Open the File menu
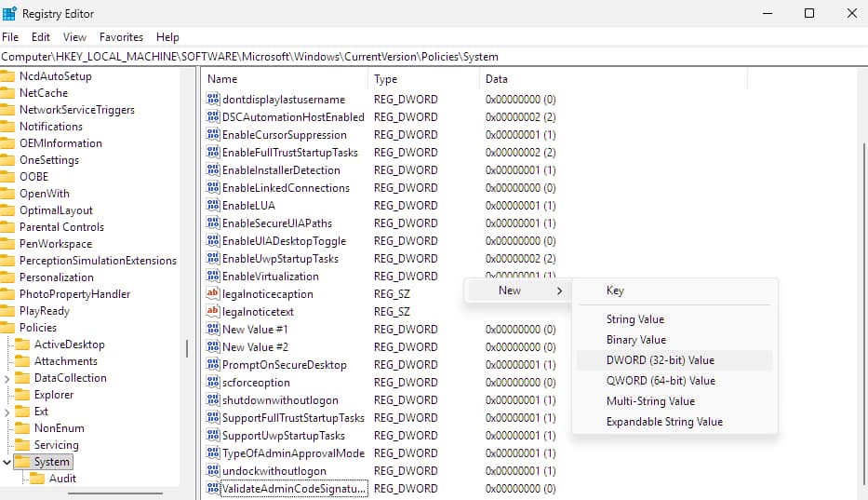Image resolution: width=868 pixels, height=500 pixels. coord(10,37)
